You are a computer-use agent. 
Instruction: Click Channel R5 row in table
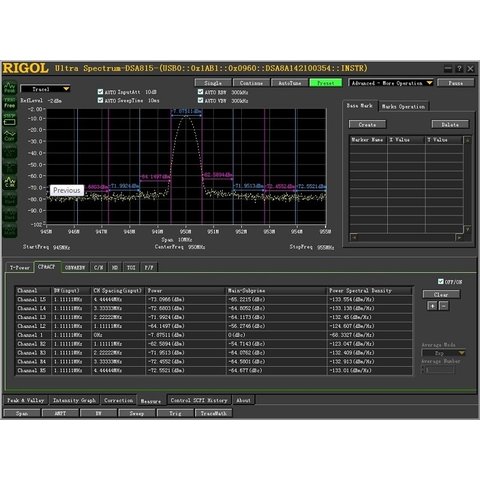(x=213, y=370)
